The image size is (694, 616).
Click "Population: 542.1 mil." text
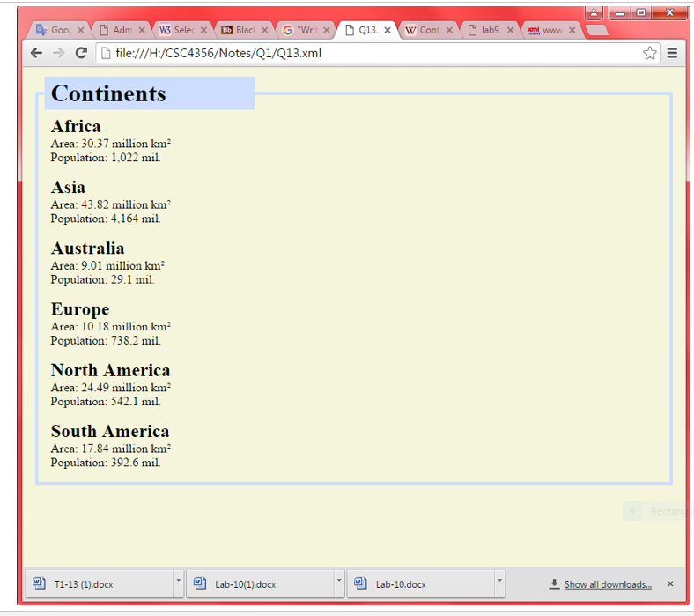[x=106, y=402]
